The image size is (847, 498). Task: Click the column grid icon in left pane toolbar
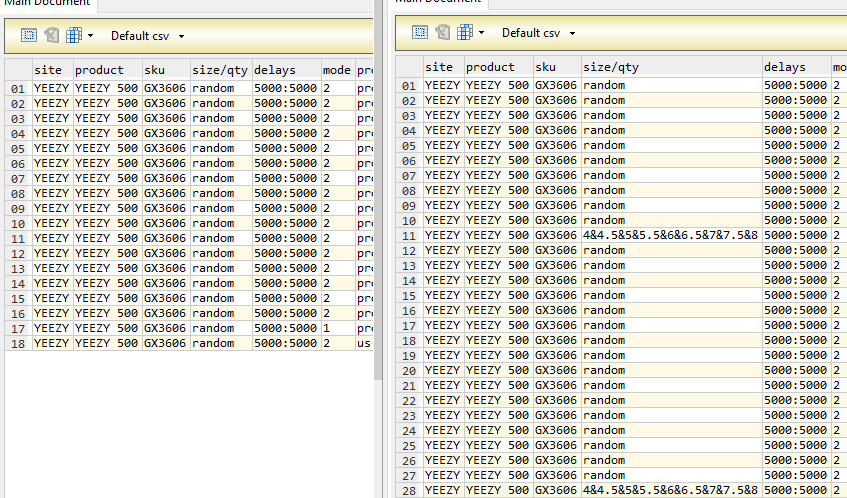click(73, 35)
